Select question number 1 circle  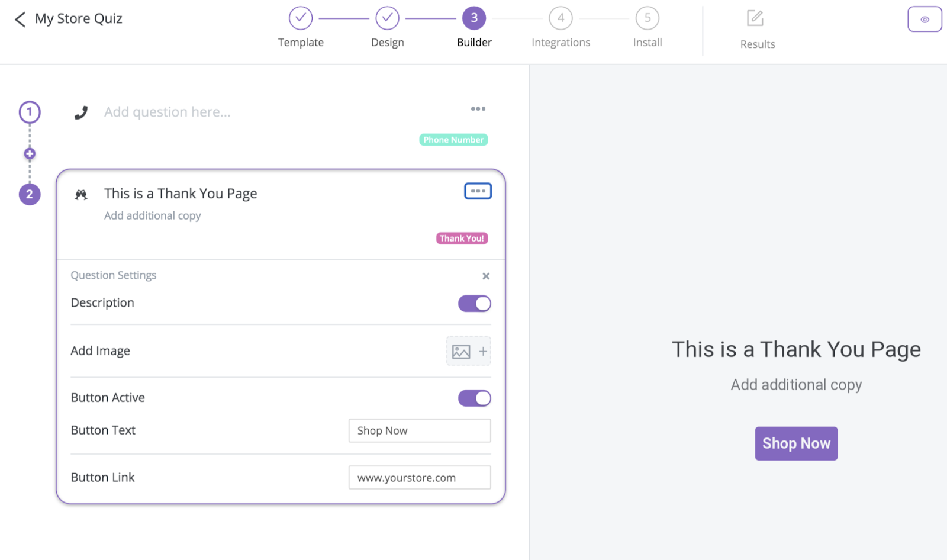pos(30,112)
